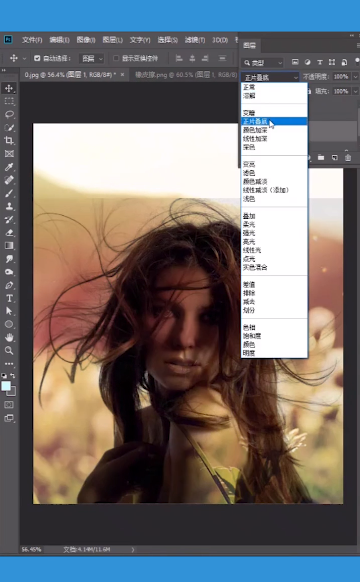Expand the toolbox double-arrow toggle

click(4, 69)
